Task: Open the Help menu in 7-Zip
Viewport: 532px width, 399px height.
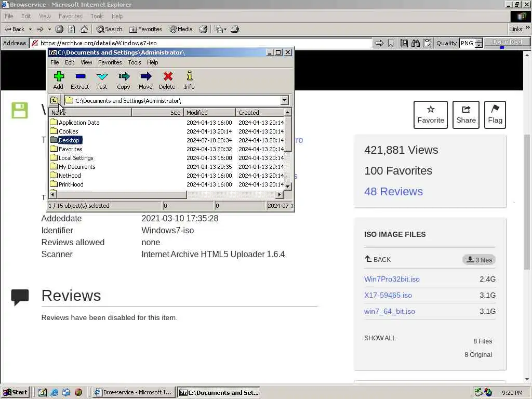Action: (x=152, y=62)
